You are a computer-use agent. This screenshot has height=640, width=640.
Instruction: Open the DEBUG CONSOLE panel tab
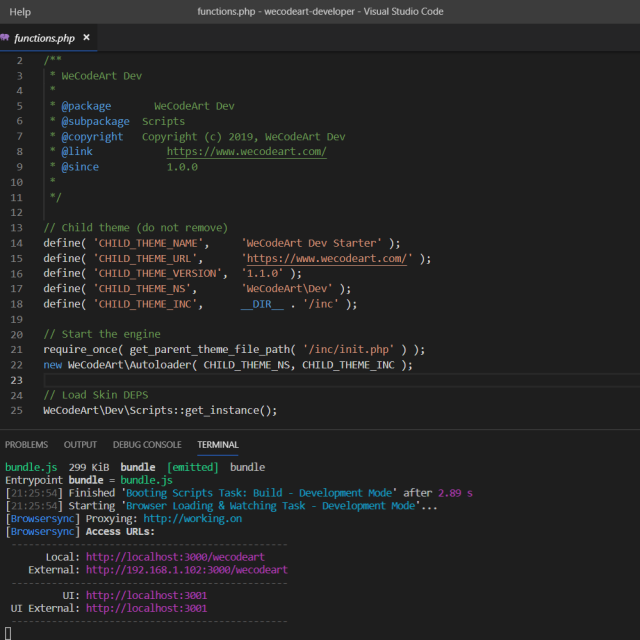click(x=147, y=444)
